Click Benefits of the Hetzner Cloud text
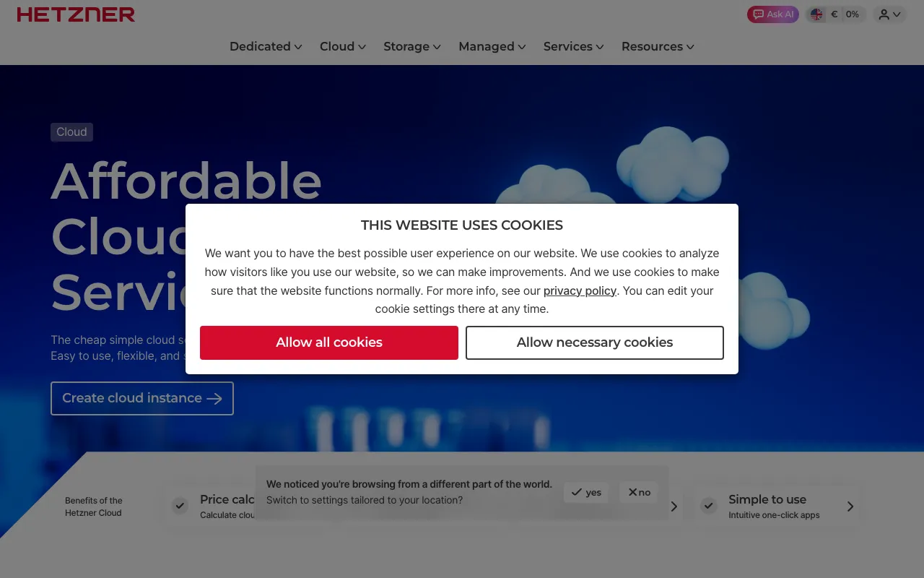This screenshot has width=924, height=578. (94, 506)
